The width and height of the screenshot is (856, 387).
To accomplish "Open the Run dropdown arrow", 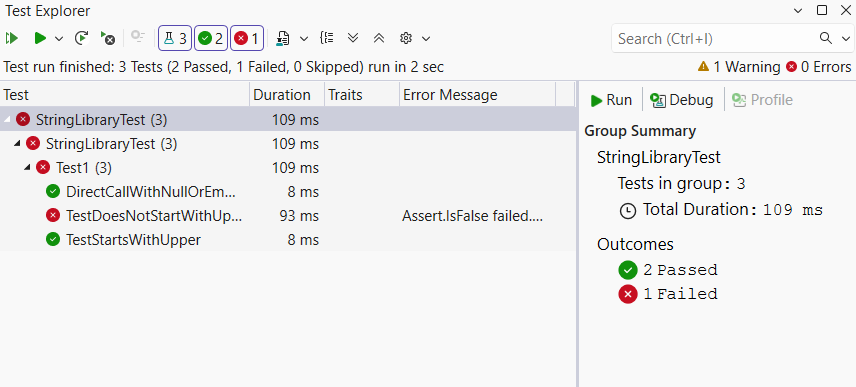I will [59, 39].
